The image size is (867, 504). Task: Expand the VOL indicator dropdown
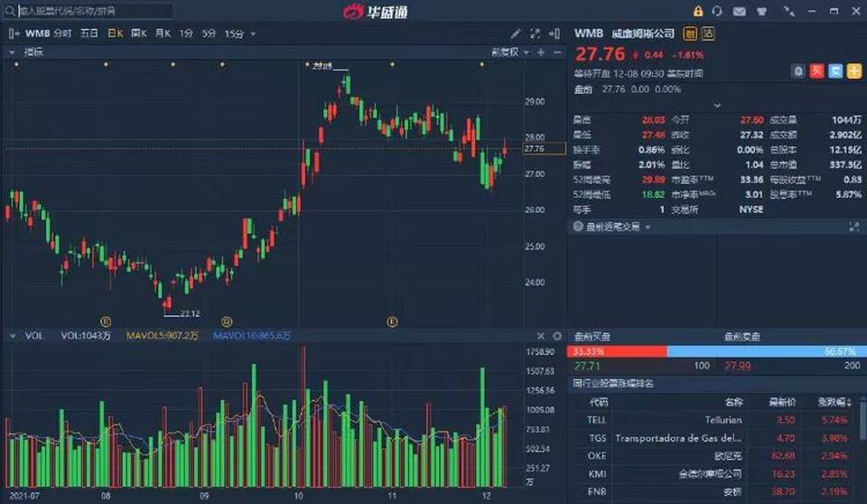point(12,336)
